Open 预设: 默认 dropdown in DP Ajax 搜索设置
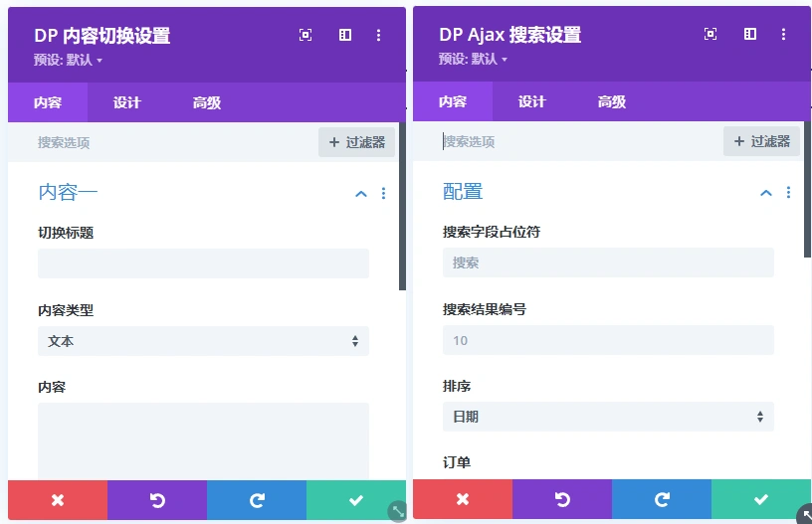This screenshot has height=524, width=812. coord(473,59)
